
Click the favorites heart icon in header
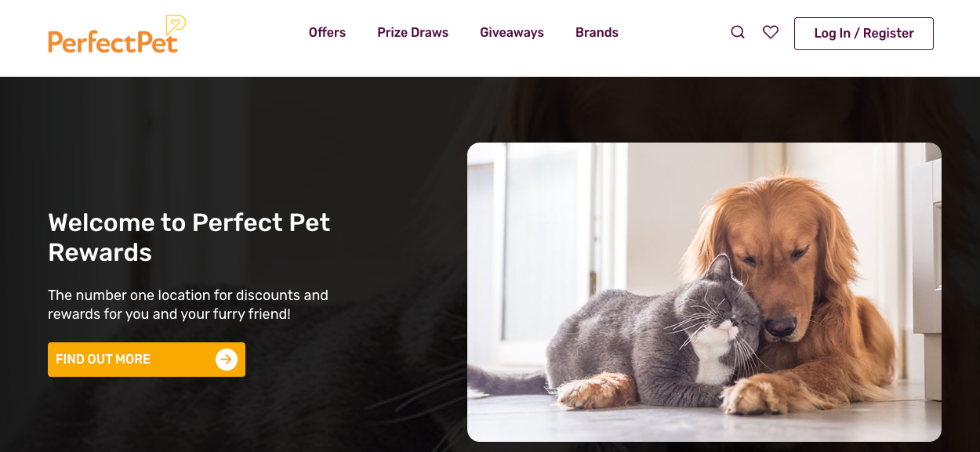point(771,32)
